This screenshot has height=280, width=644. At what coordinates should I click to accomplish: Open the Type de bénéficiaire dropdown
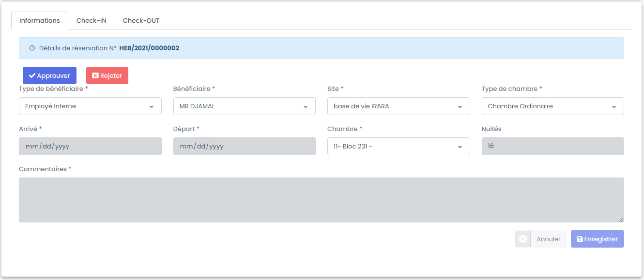tap(90, 106)
